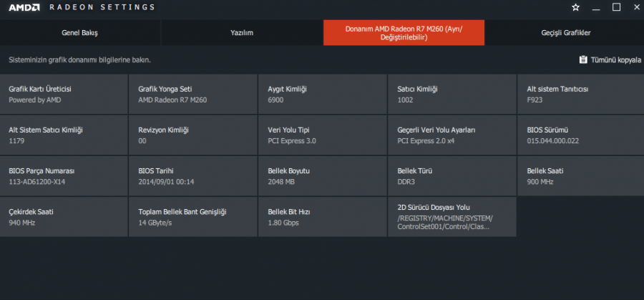
Task: Click the clipboard icon beside Tümünü kopyala
Action: tap(583, 60)
